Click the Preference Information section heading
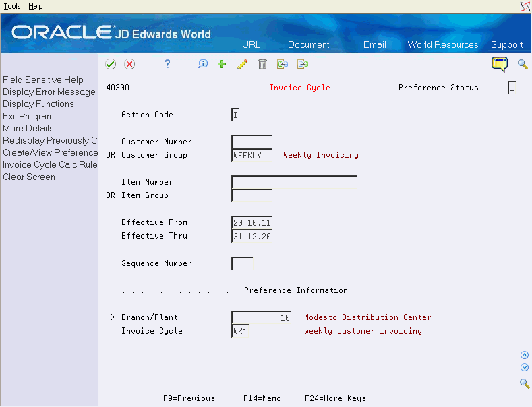 click(x=296, y=290)
